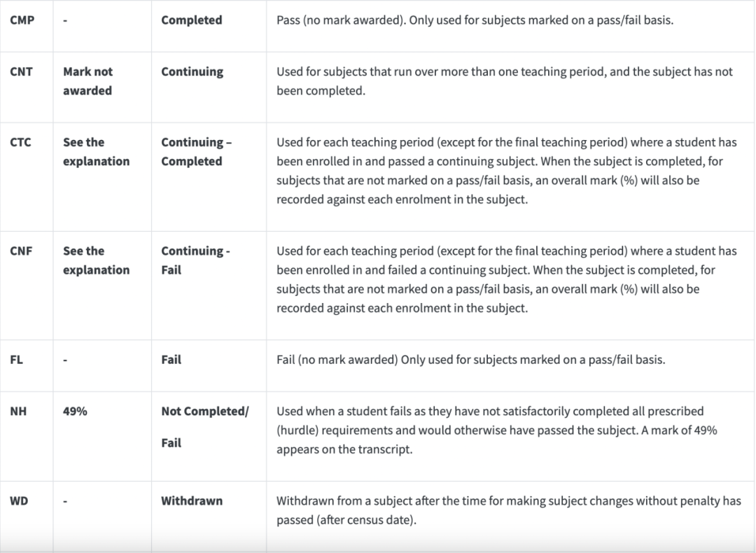Image resolution: width=756 pixels, height=553 pixels.
Task: Click the CNF grade code
Action: 21,251
